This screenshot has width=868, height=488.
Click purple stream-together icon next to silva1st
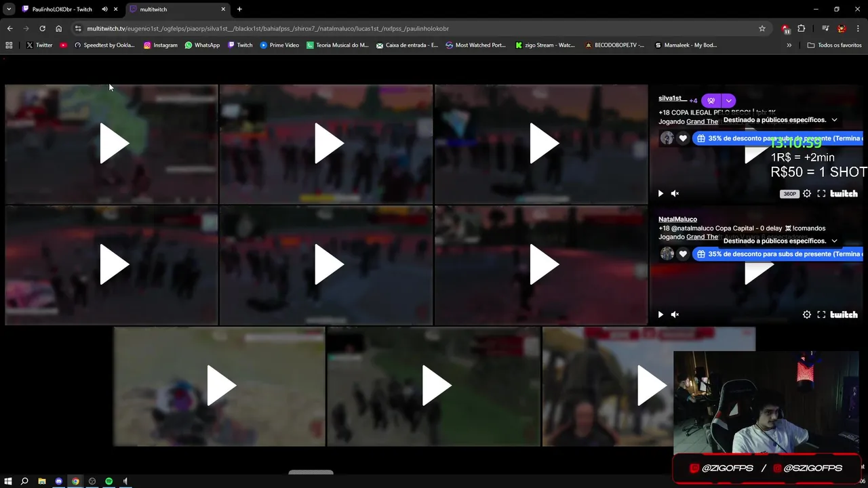pyautogui.click(x=711, y=100)
